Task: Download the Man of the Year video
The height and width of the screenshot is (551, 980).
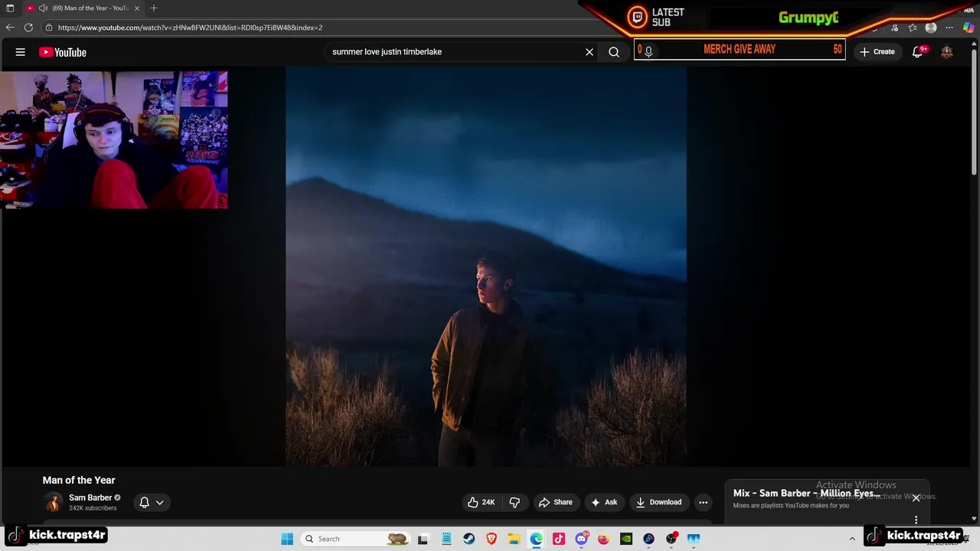Action: [x=658, y=502]
